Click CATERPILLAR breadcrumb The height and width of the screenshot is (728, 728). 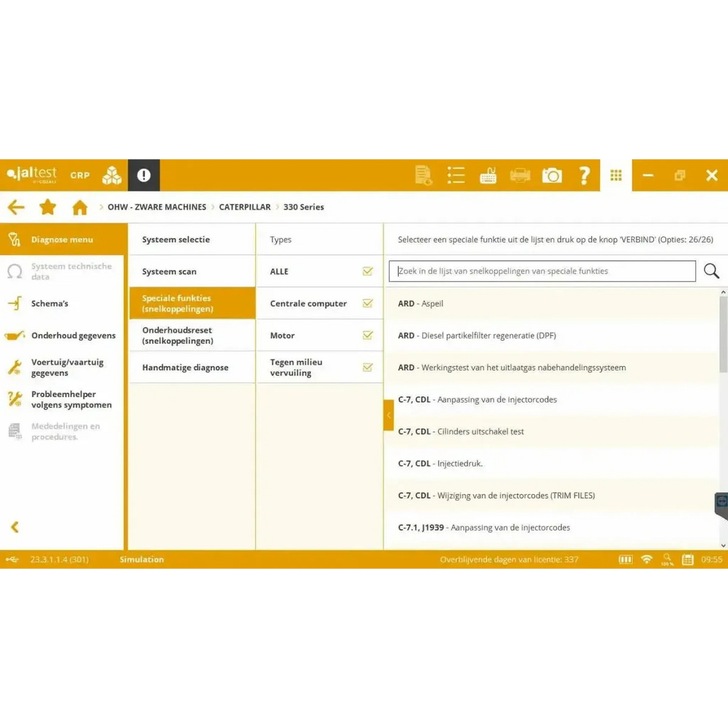coord(245,207)
